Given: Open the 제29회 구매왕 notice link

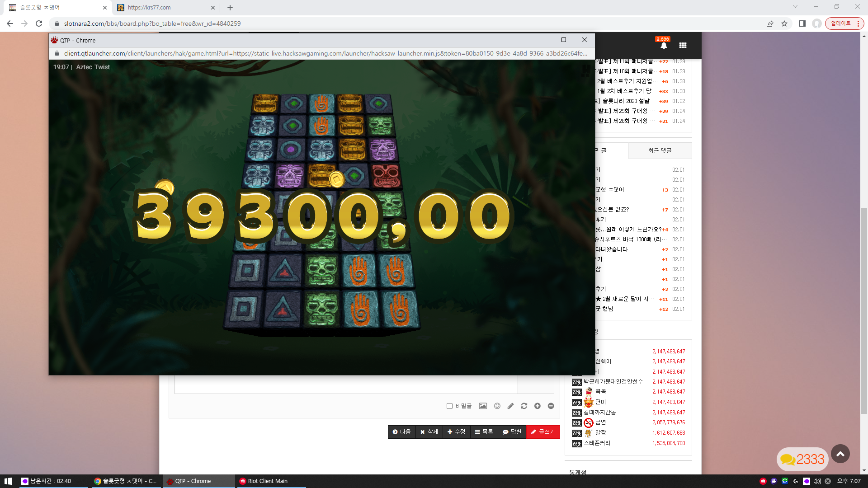Looking at the screenshot, I should pos(625,111).
